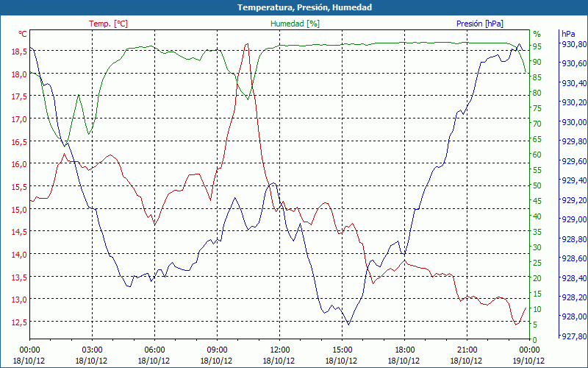Click the 17,5 temperature axis value
588x368 pixels.
pos(19,96)
